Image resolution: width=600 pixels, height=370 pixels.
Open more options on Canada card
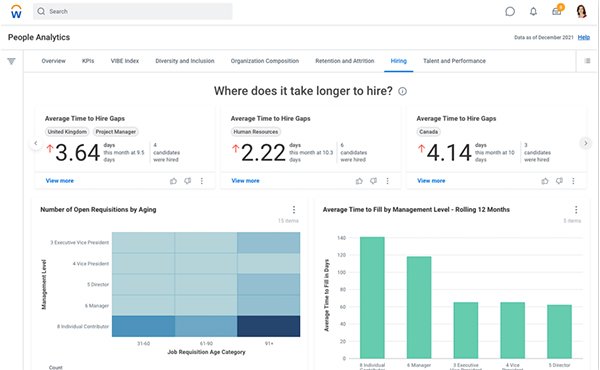tap(573, 181)
